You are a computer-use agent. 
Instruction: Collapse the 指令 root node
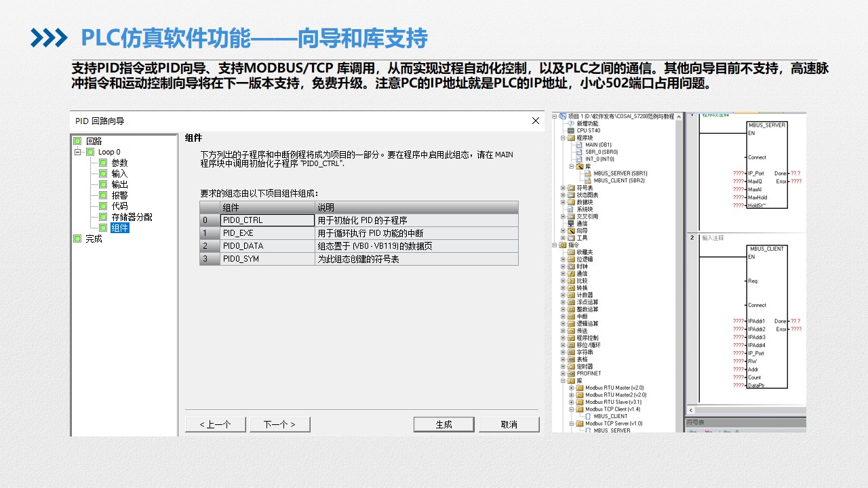[x=555, y=245]
